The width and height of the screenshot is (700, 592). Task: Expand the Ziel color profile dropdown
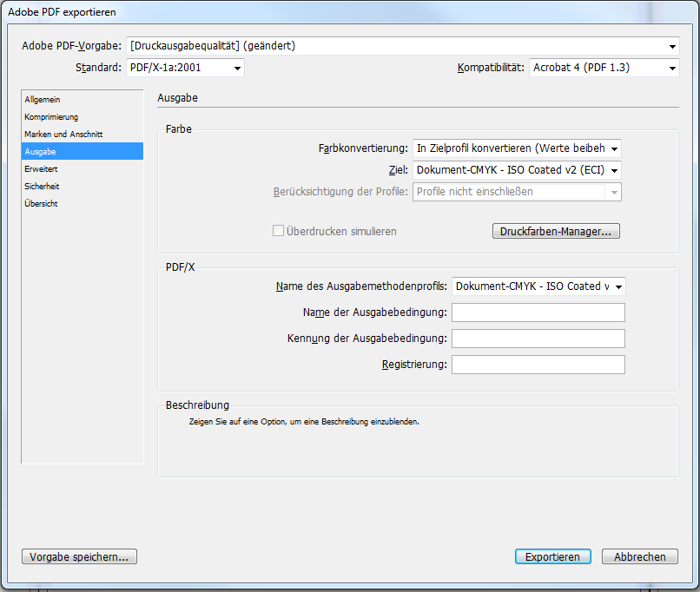[x=516, y=170]
